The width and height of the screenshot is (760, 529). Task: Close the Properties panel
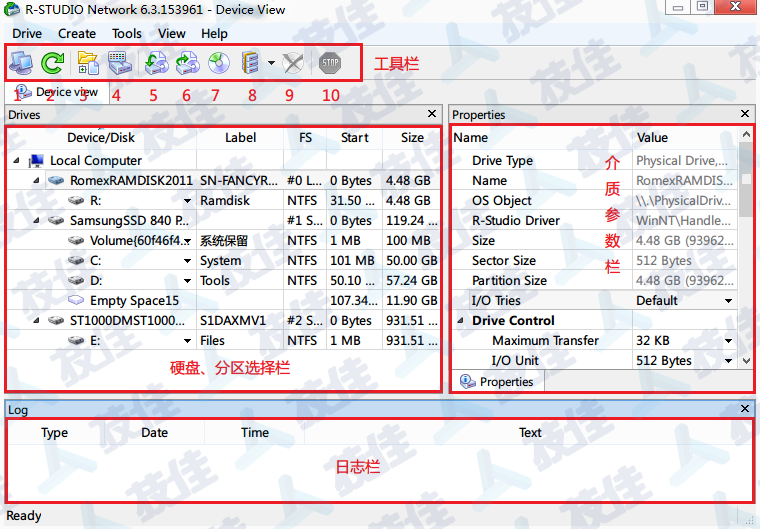[745, 113]
